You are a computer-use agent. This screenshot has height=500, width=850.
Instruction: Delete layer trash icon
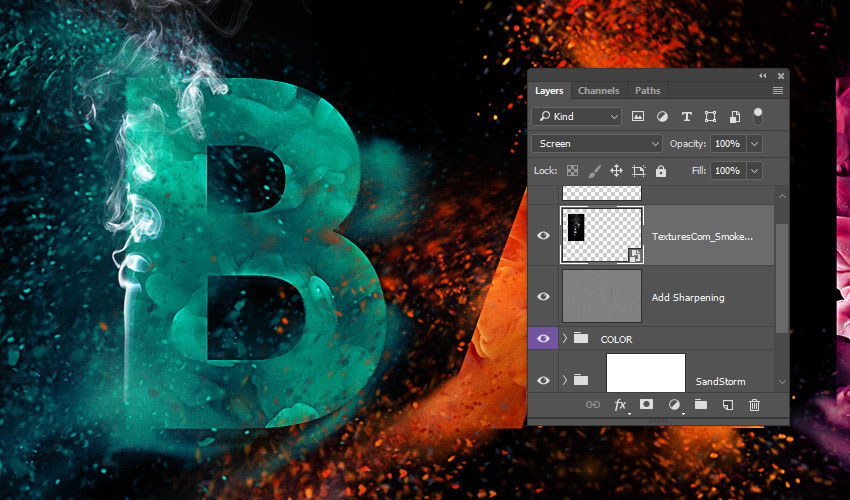pos(754,405)
